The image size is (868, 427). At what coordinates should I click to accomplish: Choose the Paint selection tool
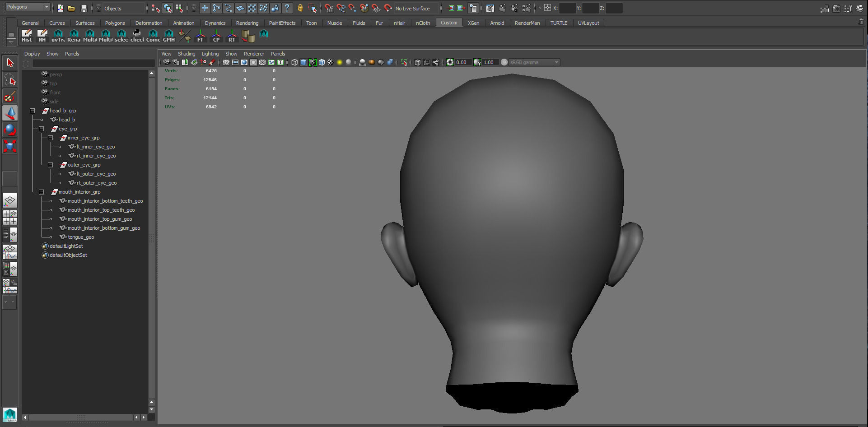coord(10,96)
